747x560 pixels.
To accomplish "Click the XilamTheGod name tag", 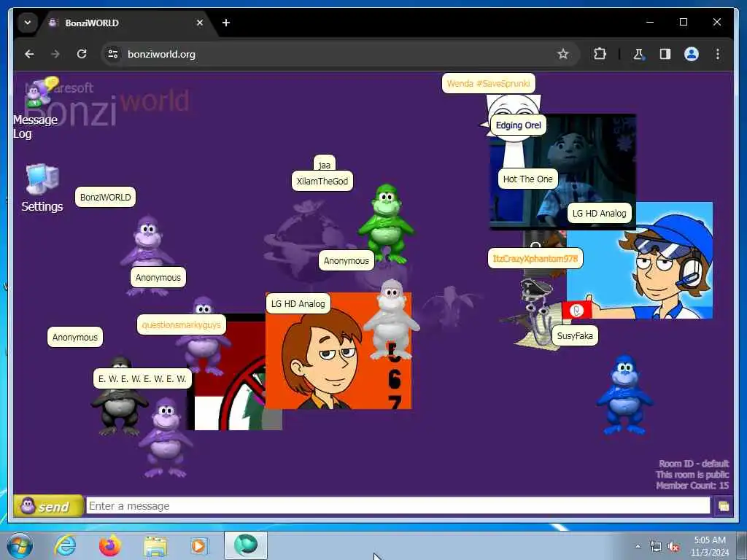I will 322,181.
